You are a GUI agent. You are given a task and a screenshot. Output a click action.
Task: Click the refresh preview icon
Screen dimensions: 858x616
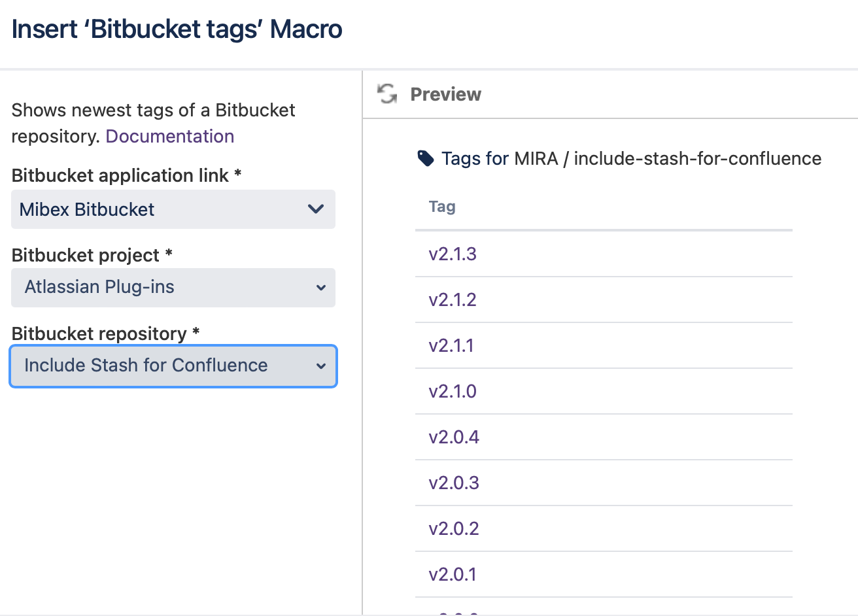[x=387, y=94]
